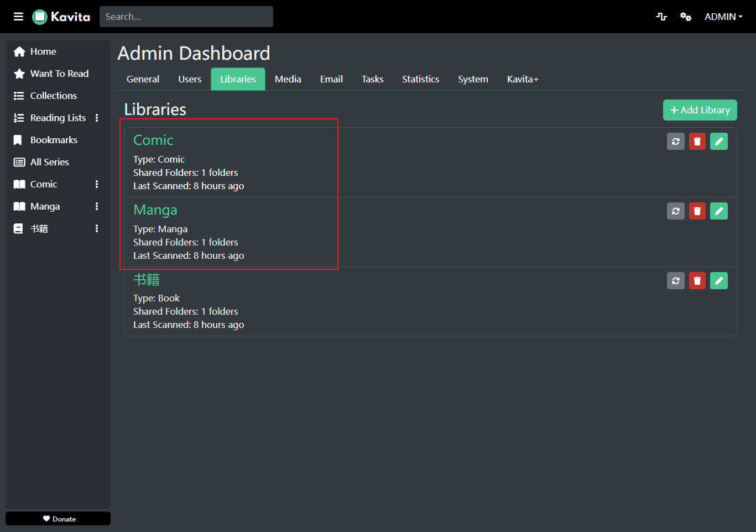Screen dimensions: 756x532
Task: Click the 'Type: Manga' text
Action: 160,229
